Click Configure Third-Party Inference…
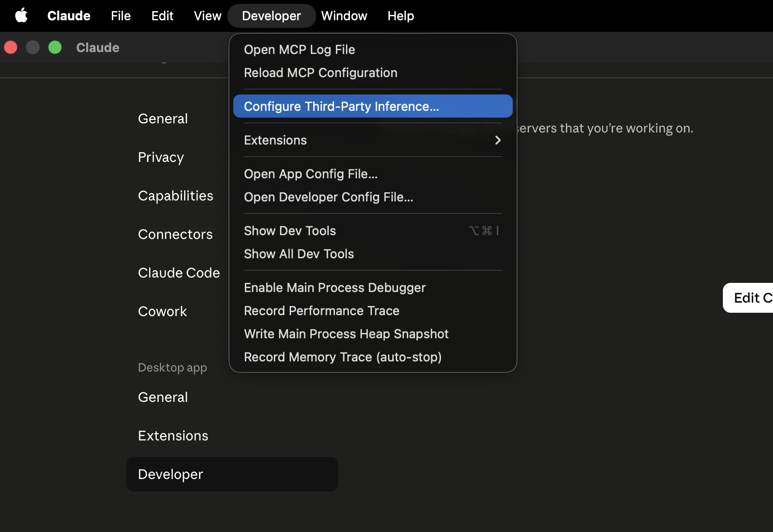Image resolution: width=773 pixels, height=532 pixels. pos(373,106)
